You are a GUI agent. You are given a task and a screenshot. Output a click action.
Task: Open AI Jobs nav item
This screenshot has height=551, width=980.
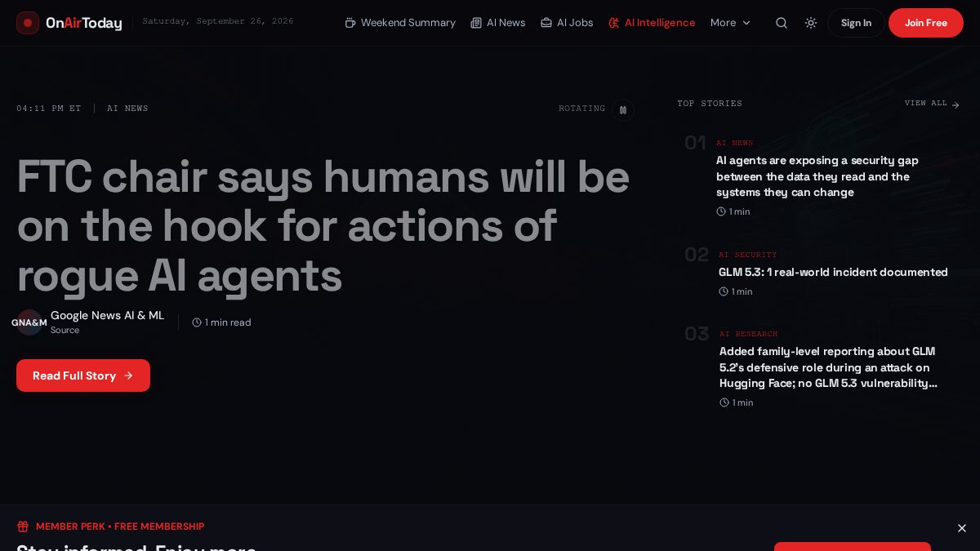[x=567, y=23]
